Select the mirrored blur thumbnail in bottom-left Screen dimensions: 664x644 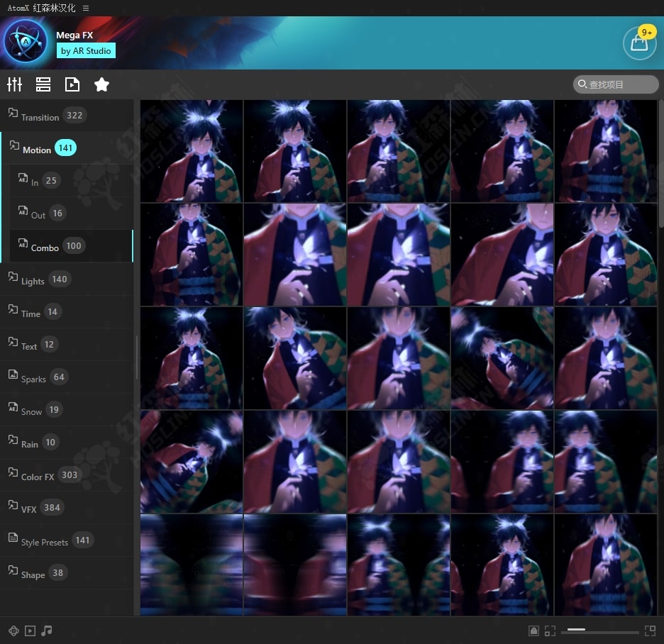click(192, 565)
